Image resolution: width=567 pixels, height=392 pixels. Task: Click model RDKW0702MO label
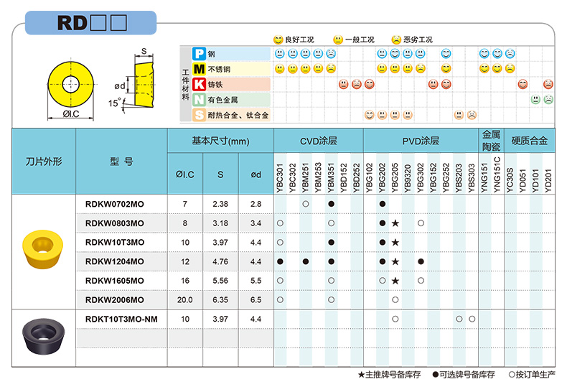(x=115, y=205)
